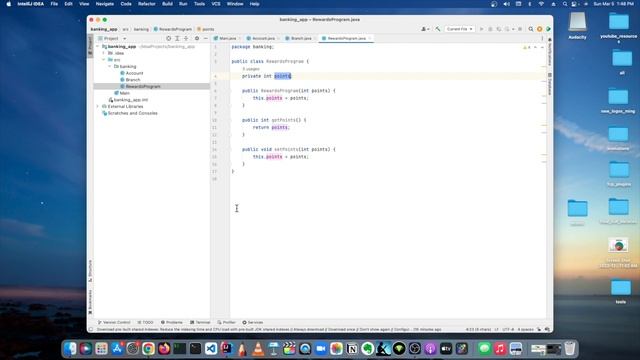Open Problems tool window
Image resolution: width=640 pixels, height=360 pixels.
pyautogui.click(x=171, y=322)
